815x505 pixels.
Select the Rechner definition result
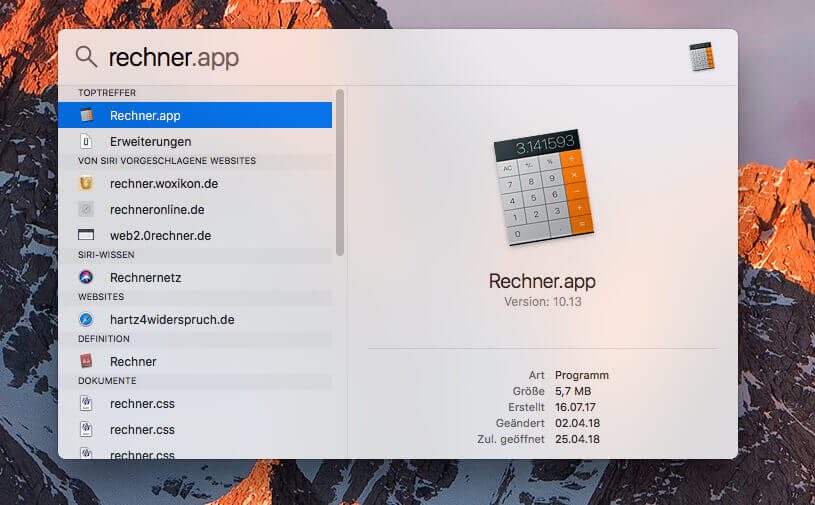tap(195, 362)
